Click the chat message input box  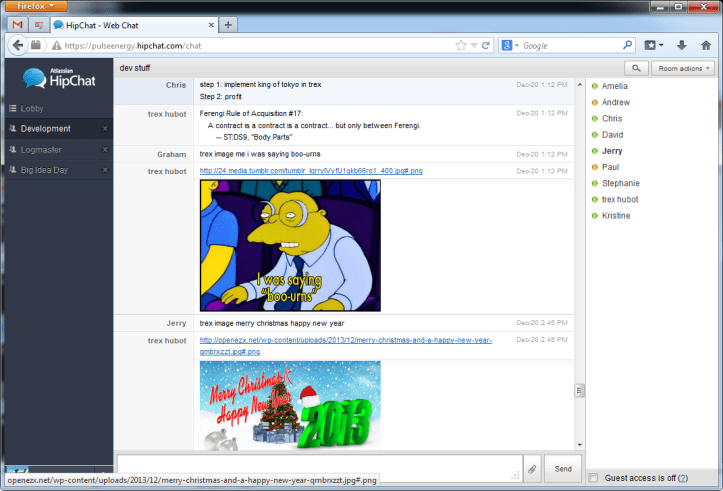319,466
